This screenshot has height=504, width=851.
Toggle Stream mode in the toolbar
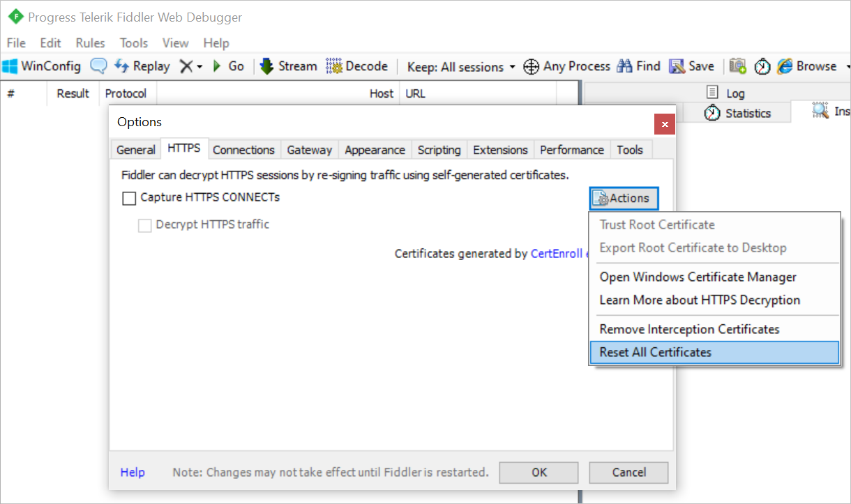(288, 66)
